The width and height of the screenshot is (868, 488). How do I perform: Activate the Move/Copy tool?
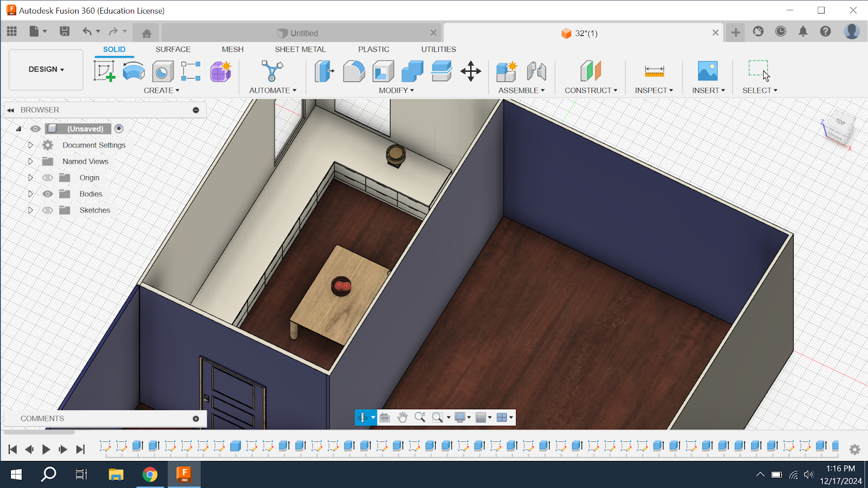pyautogui.click(x=471, y=71)
